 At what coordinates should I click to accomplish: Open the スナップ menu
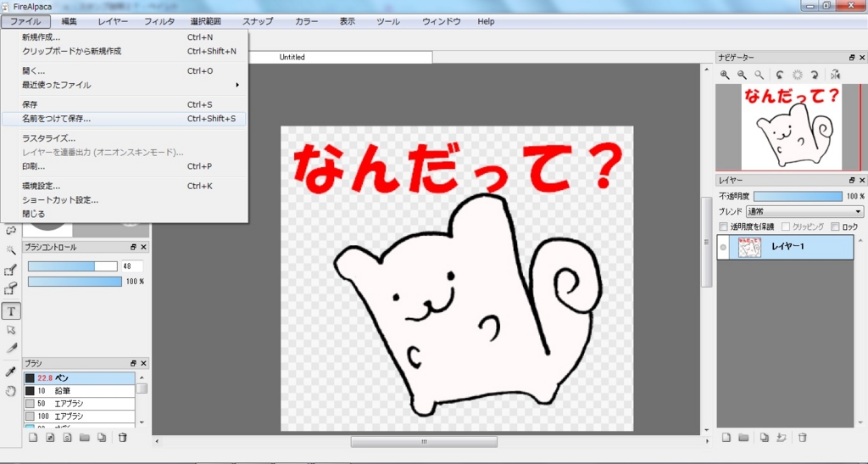[258, 21]
